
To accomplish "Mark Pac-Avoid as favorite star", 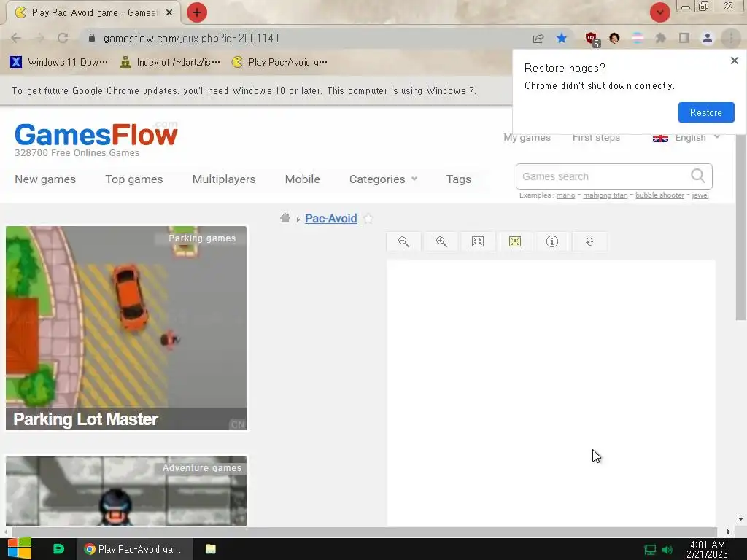I will pos(368,219).
